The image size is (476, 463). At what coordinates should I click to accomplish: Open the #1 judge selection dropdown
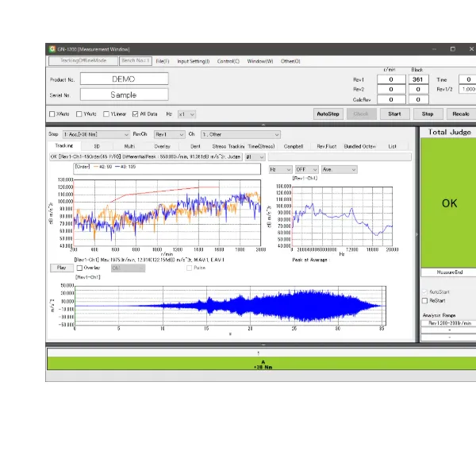[255, 156]
